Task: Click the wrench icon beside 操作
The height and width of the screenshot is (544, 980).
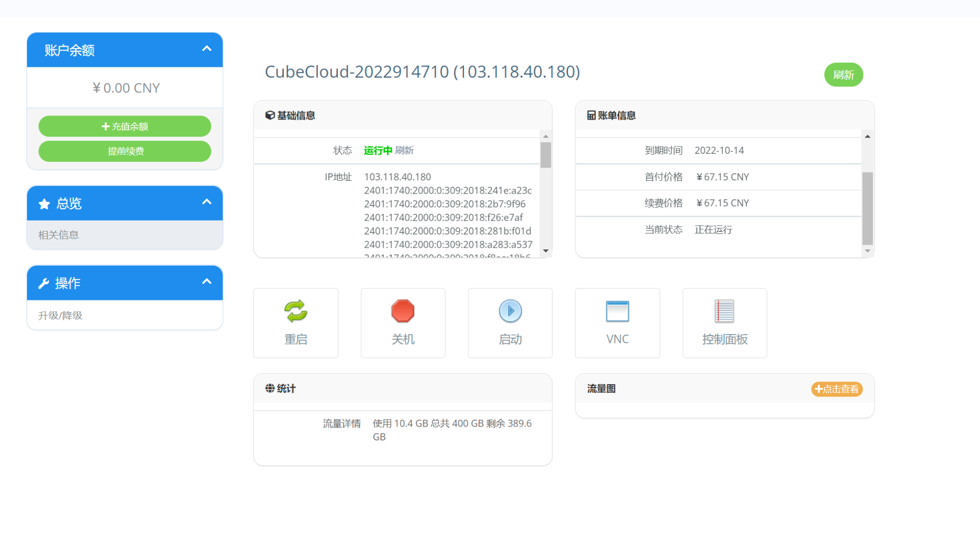Action: (x=44, y=283)
